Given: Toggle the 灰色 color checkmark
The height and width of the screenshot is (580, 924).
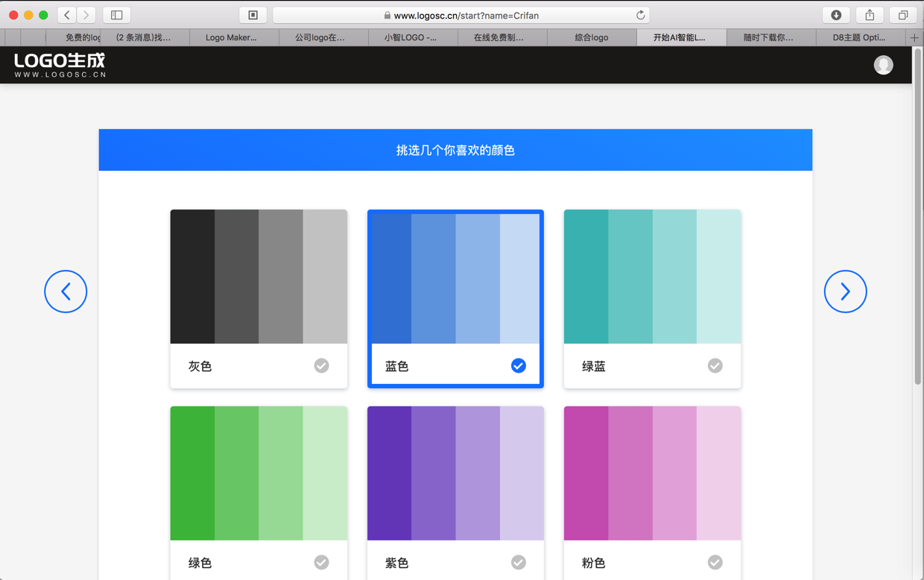Looking at the screenshot, I should click(321, 365).
